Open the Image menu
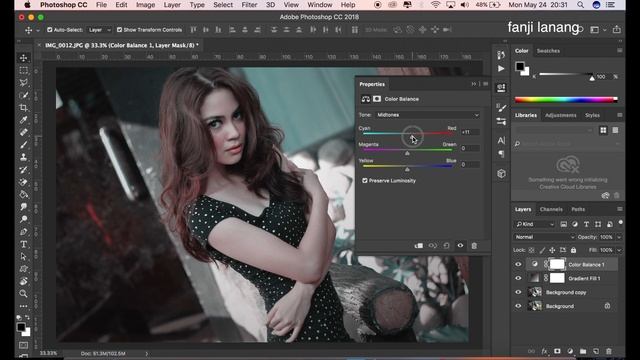The width and height of the screenshot is (640, 360). tap(145, 5)
